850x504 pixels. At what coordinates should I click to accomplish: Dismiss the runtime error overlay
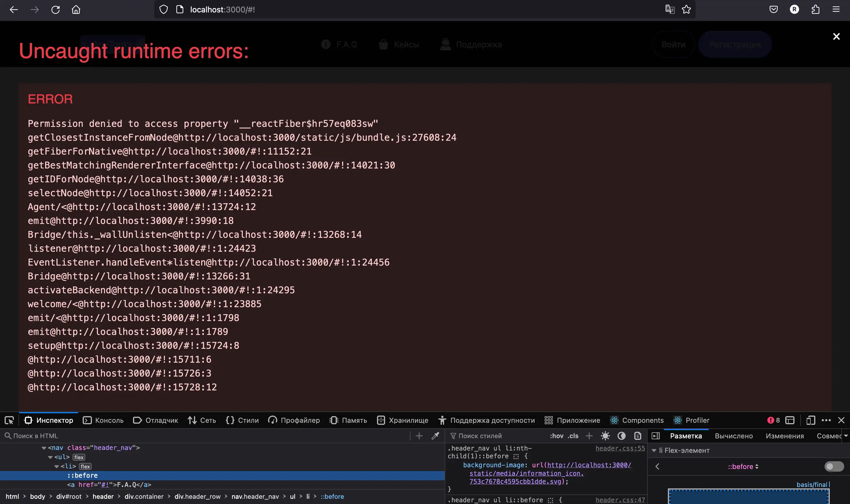(836, 36)
